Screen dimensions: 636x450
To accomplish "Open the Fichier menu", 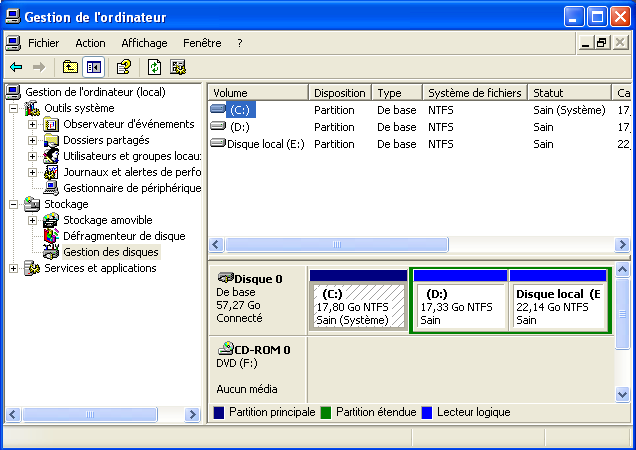I will pos(43,43).
